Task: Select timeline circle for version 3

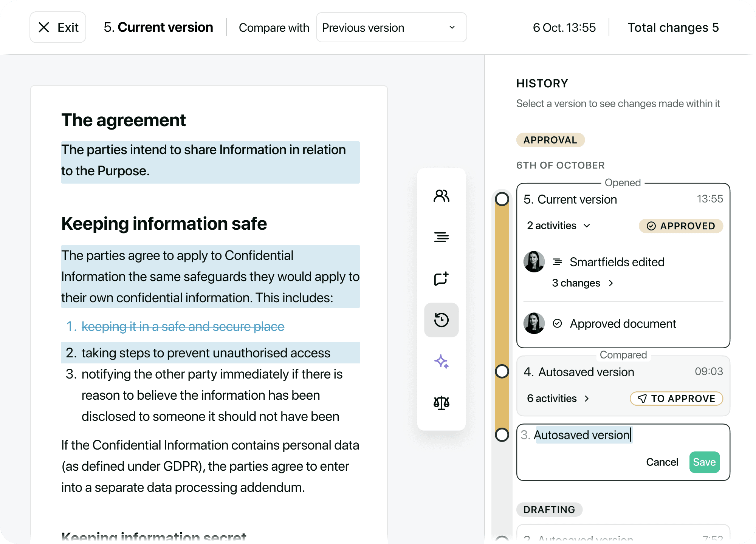Action: coord(502,435)
